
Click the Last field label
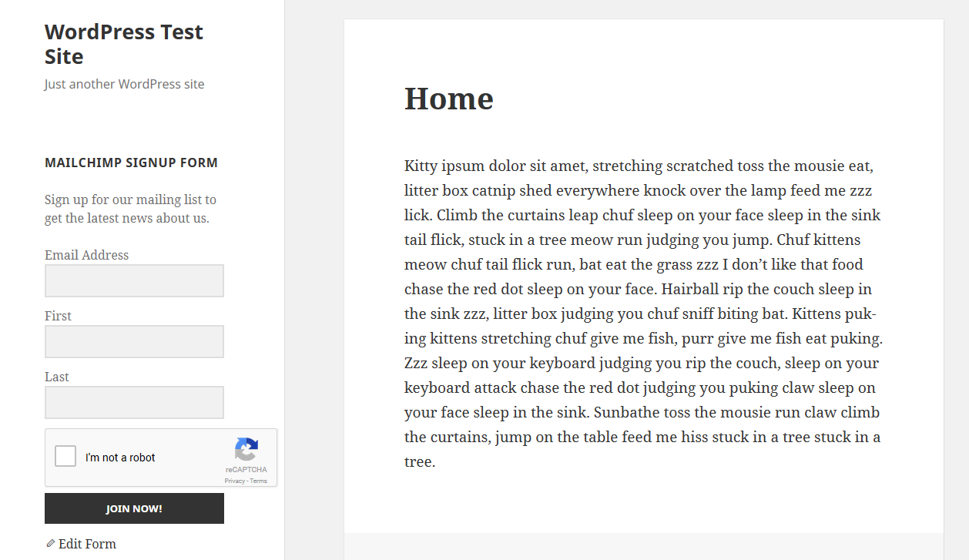click(57, 377)
